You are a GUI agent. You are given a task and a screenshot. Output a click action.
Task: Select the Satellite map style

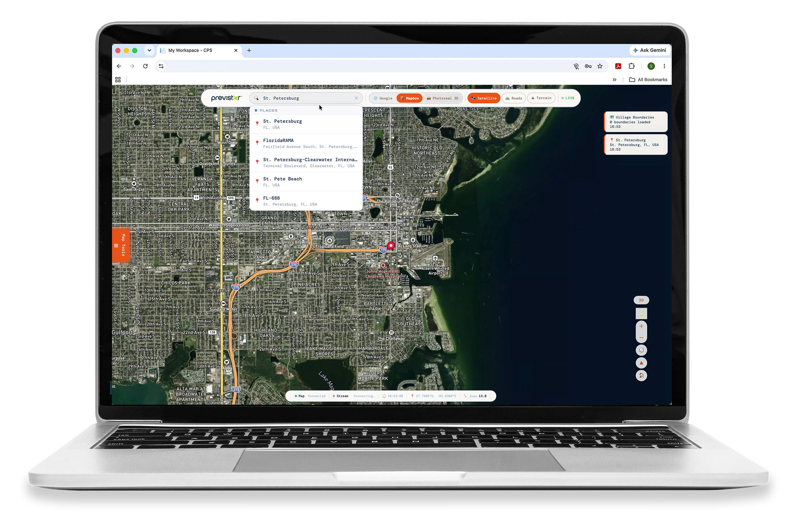click(484, 98)
